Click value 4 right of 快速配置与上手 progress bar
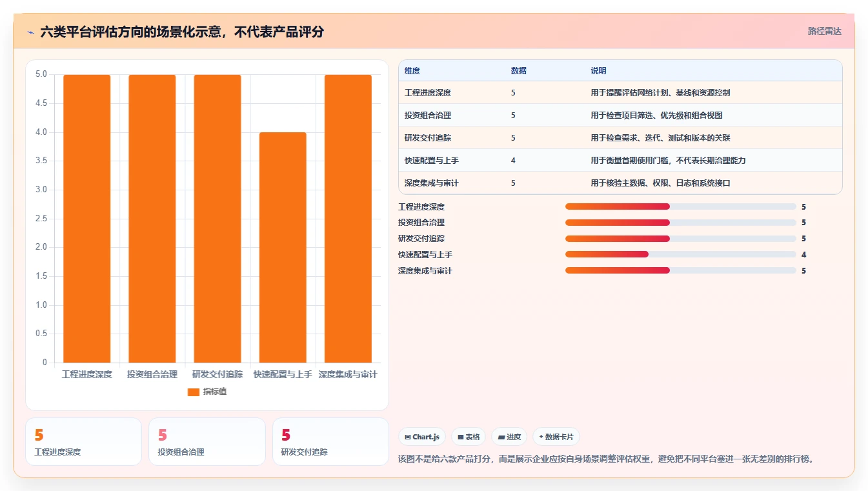The height and width of the screenshot is (491, 868). pyautogui.click(x=804, y=255)
